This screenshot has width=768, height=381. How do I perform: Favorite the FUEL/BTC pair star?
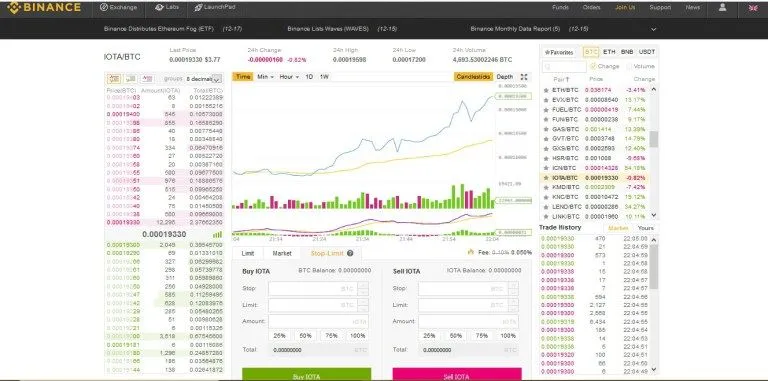546,110
